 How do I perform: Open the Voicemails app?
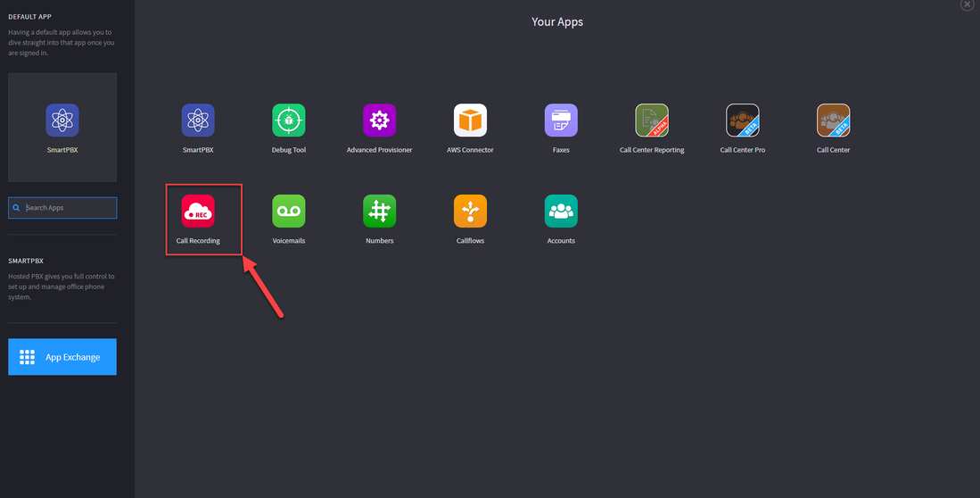coord(288,212)
